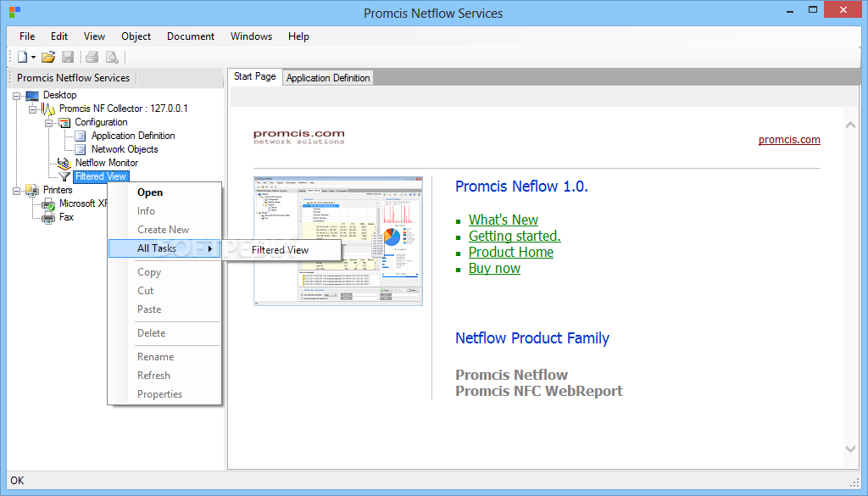Click the Microsoft XPS printer icon

[48, 203]
